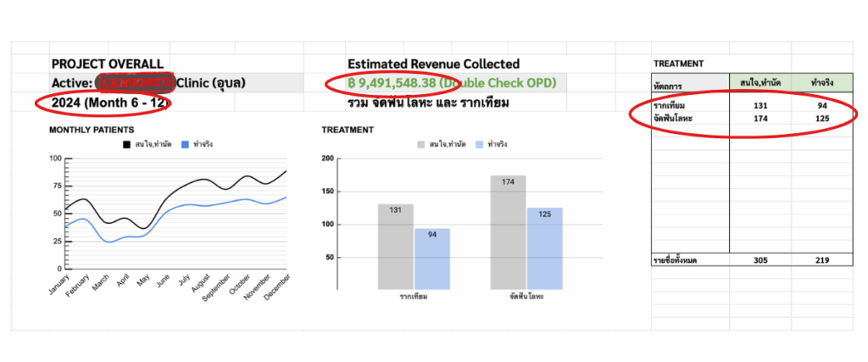Select the blue bar labeled 94
868x362 pixels.
(x=432, y=259)
